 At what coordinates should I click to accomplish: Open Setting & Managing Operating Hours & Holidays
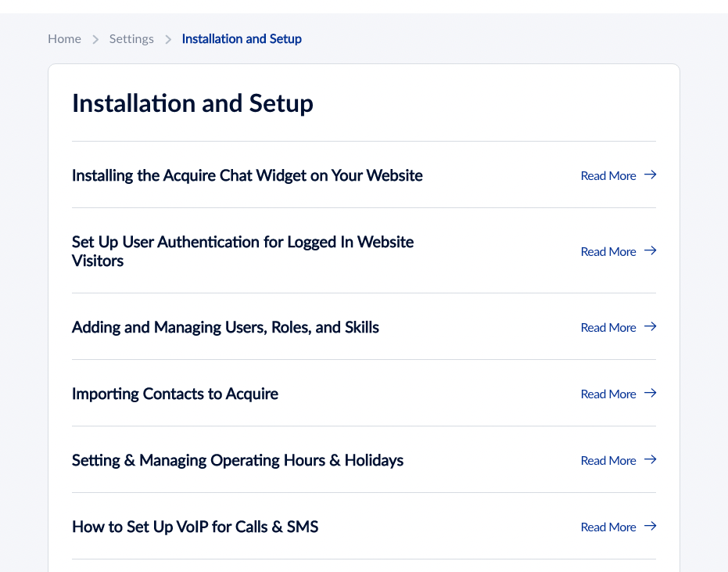(x=238, y=460)
